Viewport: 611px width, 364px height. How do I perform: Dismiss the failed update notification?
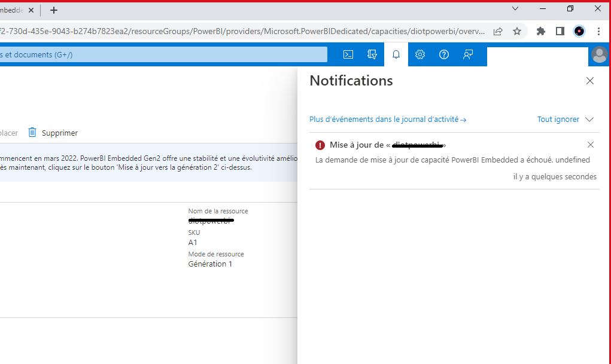(x=590, y=145)
